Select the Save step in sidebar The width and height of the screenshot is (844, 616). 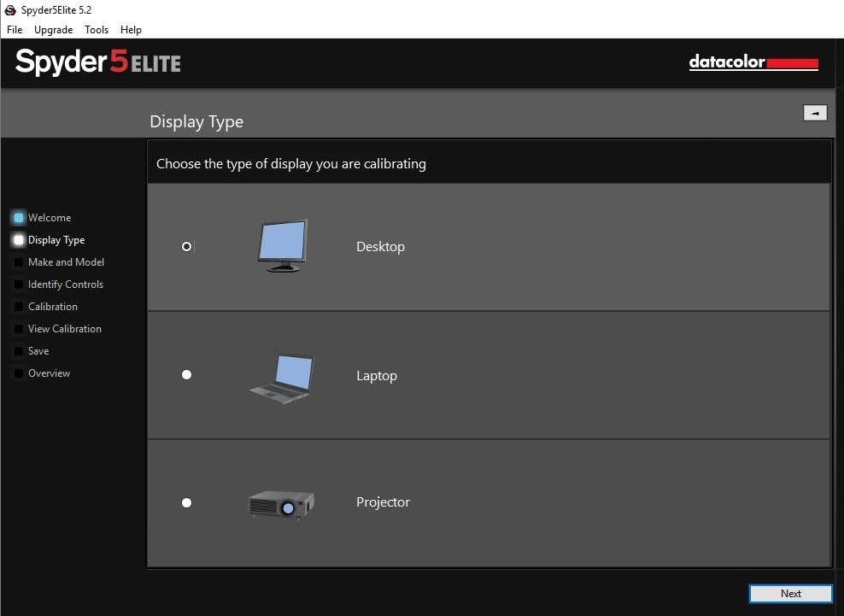[38, 351]
